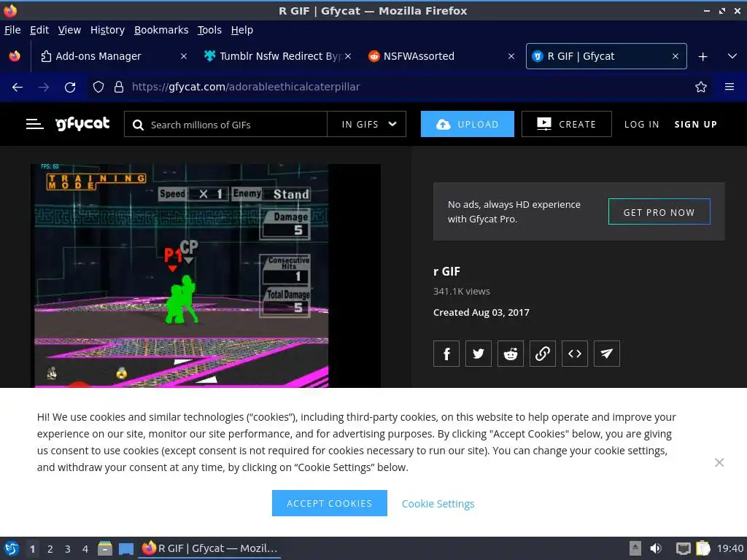Open the Gfycat hamburger menu
The height and width of the screenshot is (560, 747).
tap(35, 124)
